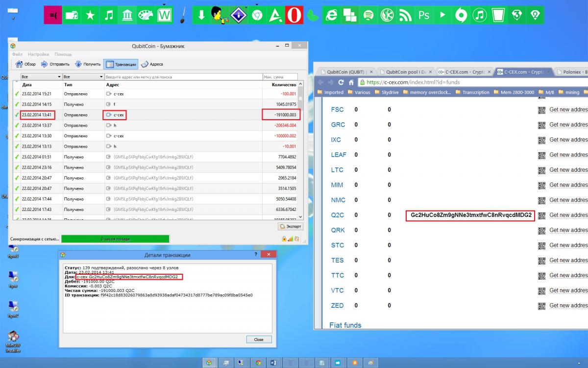Click the sync progress bar in QubitCoin
Image resolution: width=588 pixels, height=368 pixels.
click(115, 239)
